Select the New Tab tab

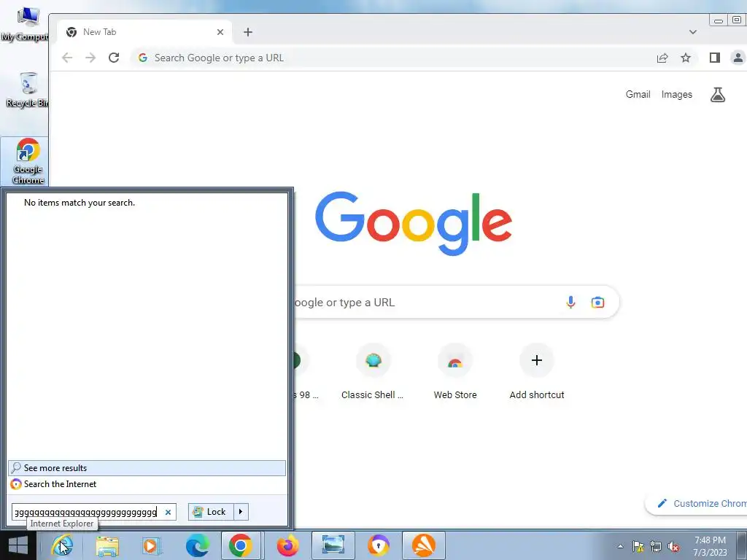click(x=144, y=32)
